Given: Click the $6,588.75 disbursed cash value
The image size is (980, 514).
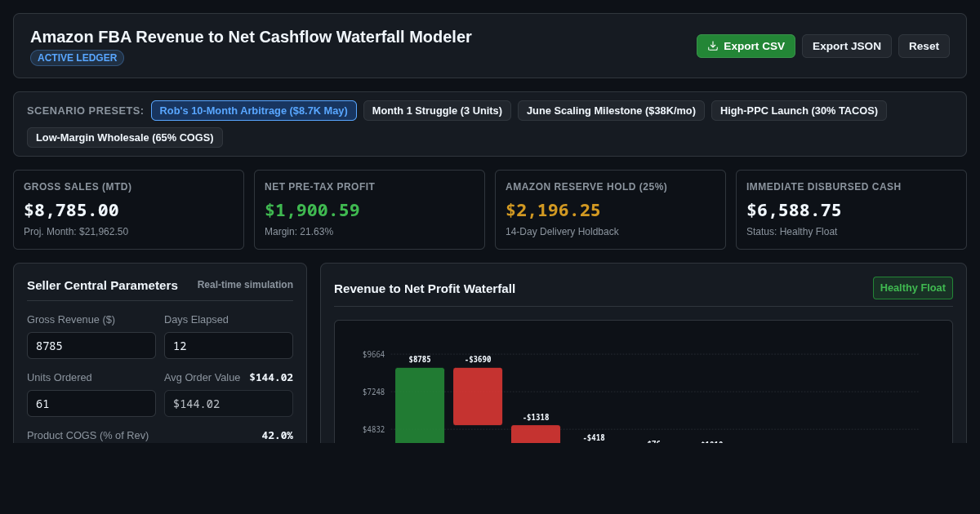Looking at the screenshot, I should (794, 210).
